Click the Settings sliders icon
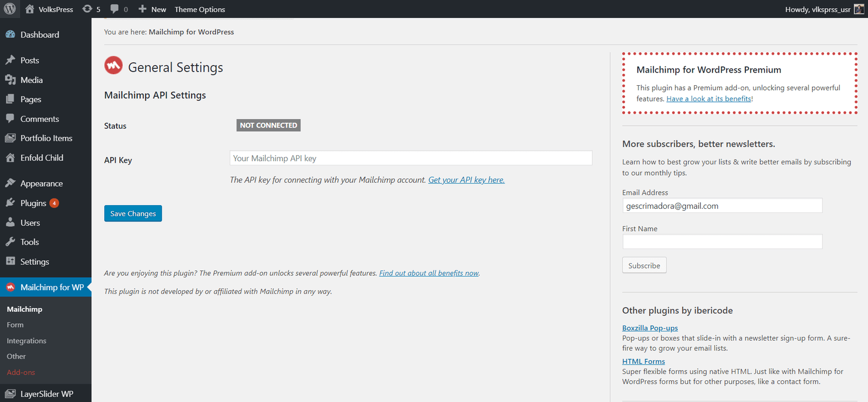 pyautogui.click(x=10, y=261)
